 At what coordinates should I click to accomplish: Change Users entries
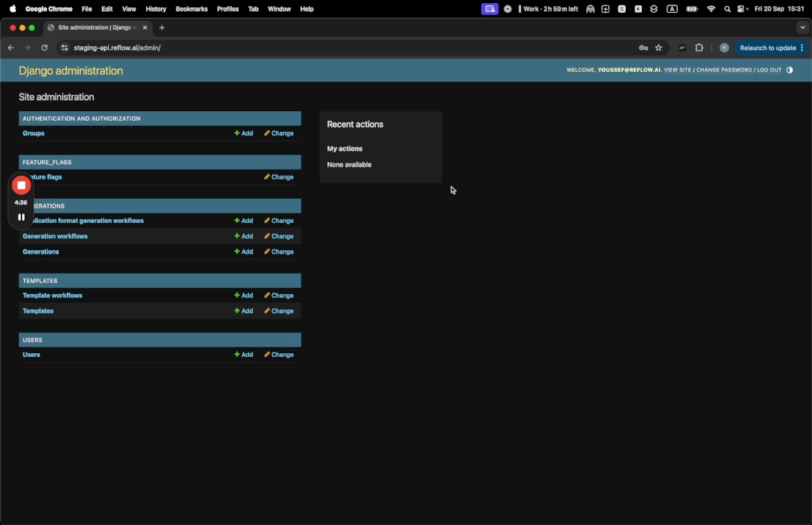pos(278,355)
